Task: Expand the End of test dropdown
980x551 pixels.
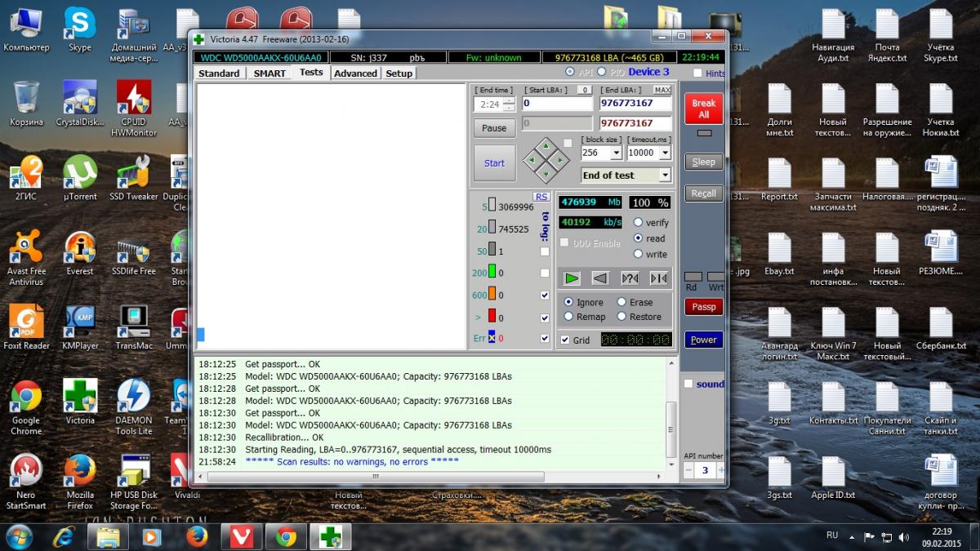Action: click(665, 176)
